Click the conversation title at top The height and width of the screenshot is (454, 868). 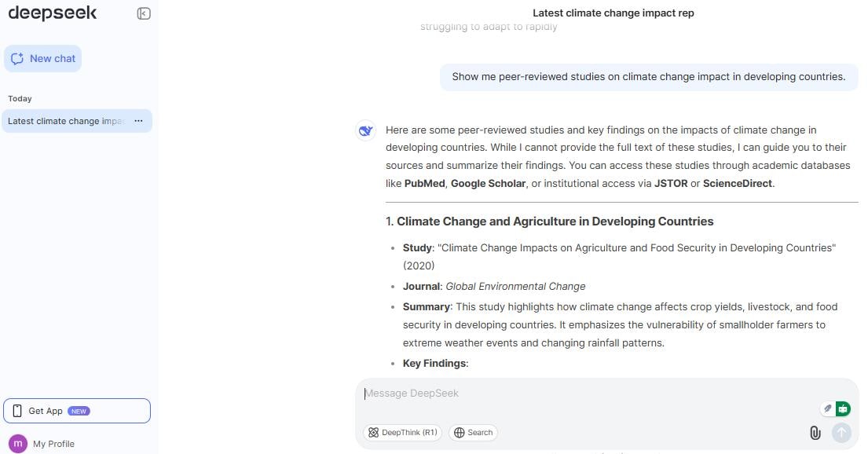coord(613,13)
